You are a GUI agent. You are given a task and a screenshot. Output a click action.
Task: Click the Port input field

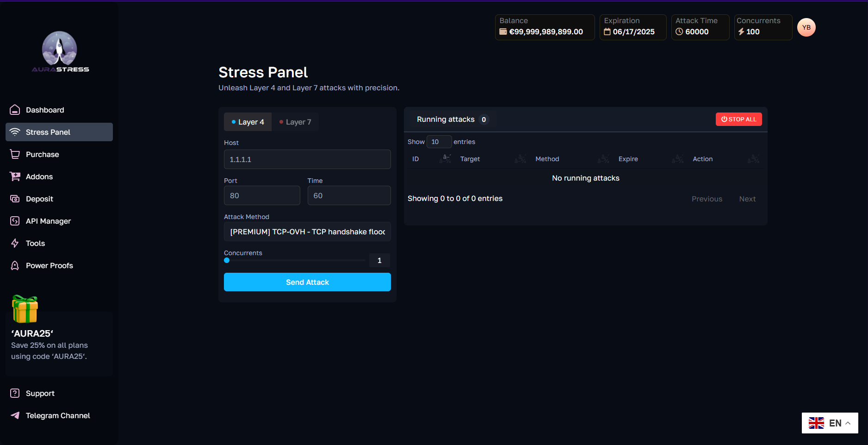(x=262, y=195)
